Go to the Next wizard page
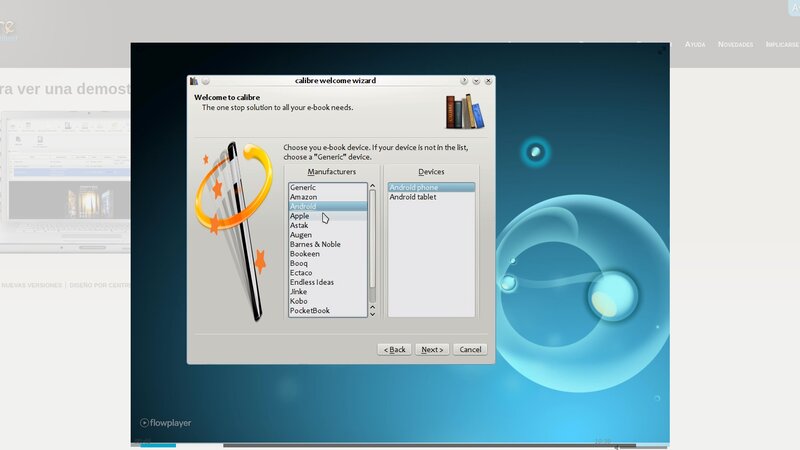This screenshot has width=800, height=450. click(x=432, y=349)
